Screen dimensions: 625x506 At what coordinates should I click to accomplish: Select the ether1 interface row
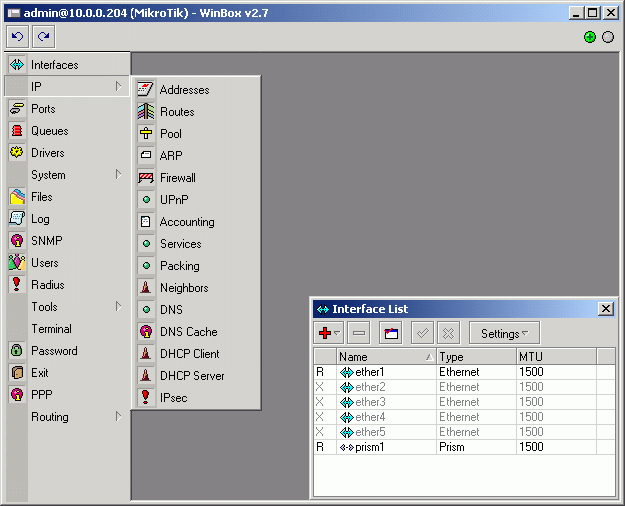point(464,372)
